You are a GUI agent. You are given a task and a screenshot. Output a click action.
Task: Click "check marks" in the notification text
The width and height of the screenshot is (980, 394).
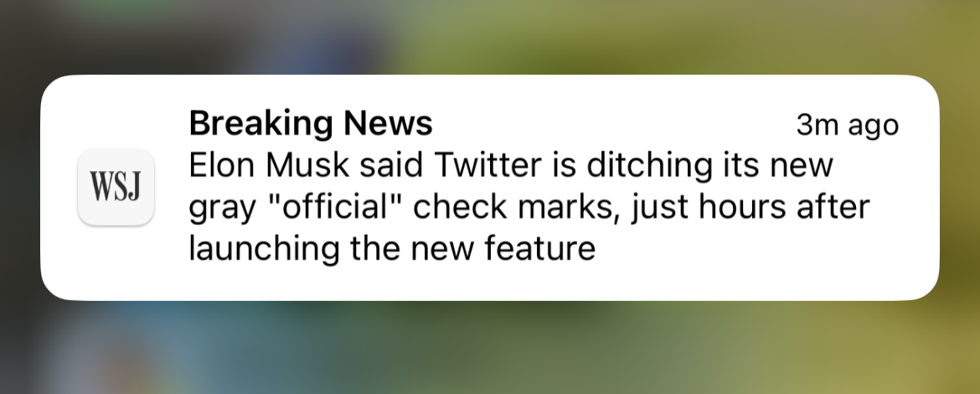(508, 207)
